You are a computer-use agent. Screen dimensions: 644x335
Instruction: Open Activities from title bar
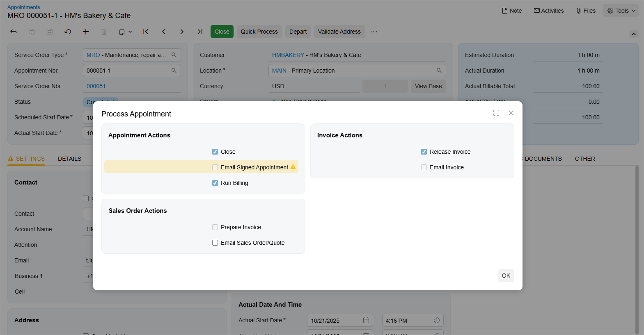tap(549, 11)
